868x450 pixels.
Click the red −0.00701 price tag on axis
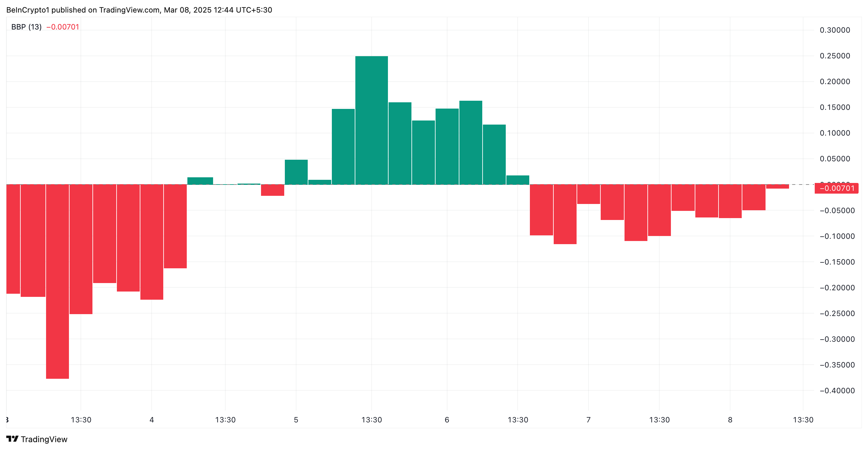click(x=837, y=188)
